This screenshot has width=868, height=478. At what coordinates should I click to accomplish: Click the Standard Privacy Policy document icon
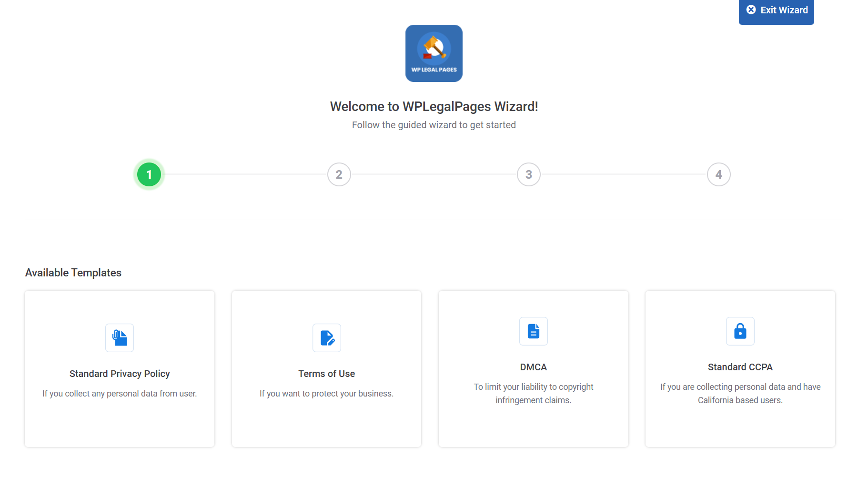(x=120, y=338)
